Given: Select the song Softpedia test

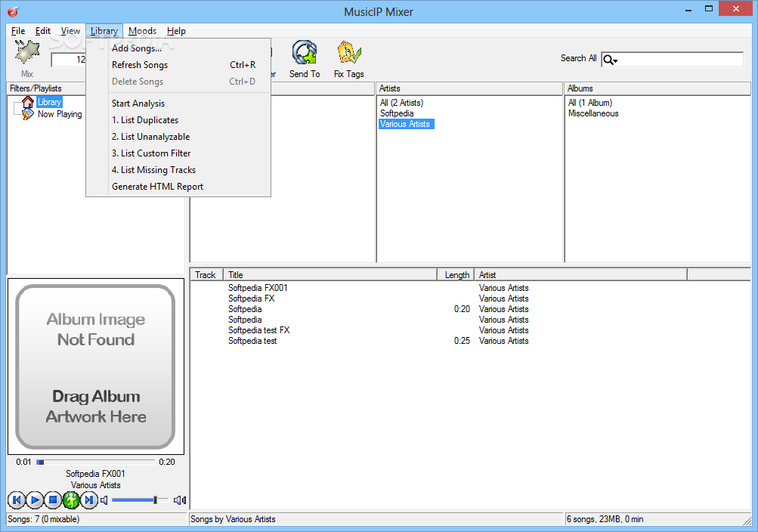Looking at the screenshot, I should pos(252,341).
